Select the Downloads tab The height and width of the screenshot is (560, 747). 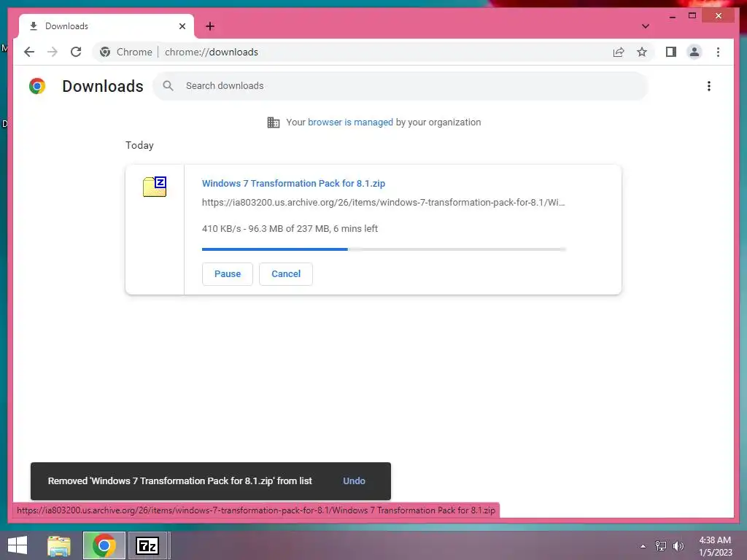(x=107, y=26)
